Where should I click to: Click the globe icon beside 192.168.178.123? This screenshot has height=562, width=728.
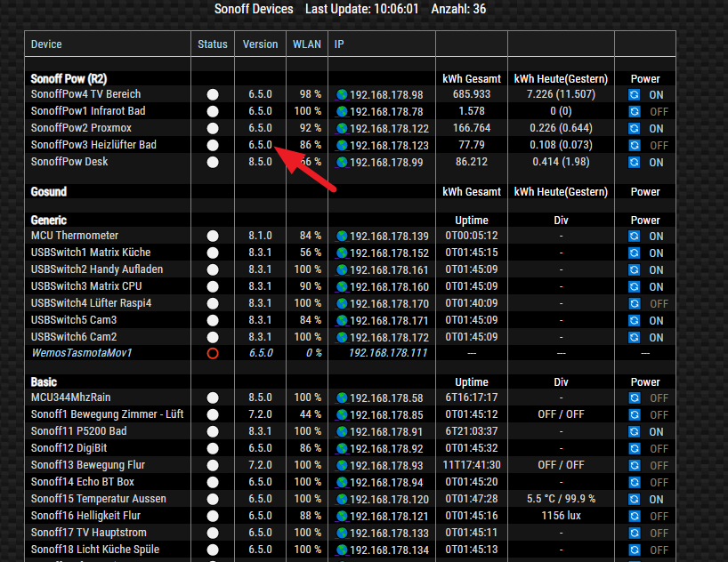click(342, 145)
